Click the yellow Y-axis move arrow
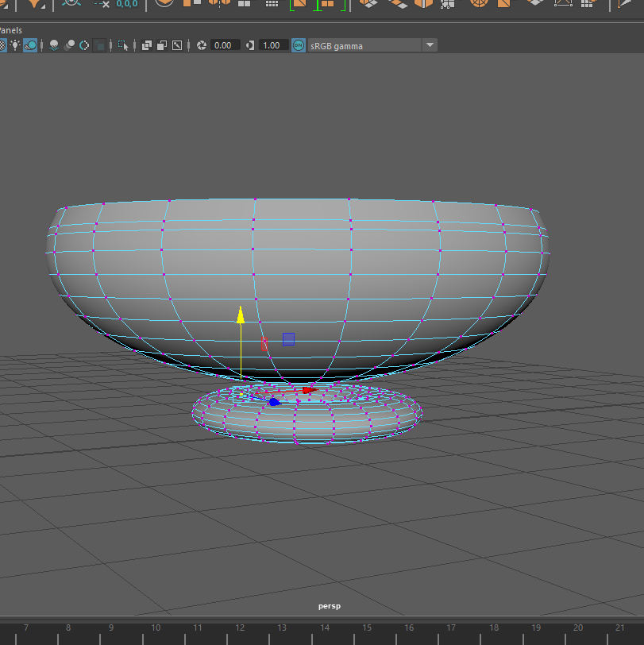644x645 pixels. pos(240,315)
